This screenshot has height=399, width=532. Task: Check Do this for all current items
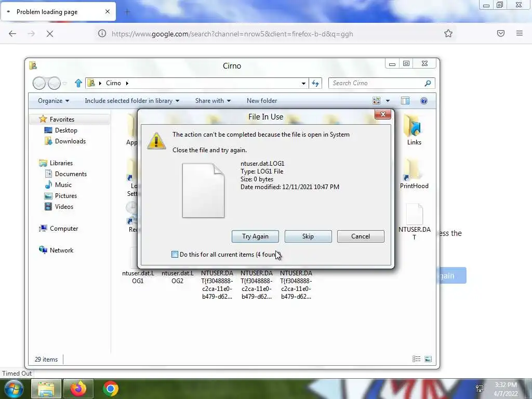click(175, 255)
